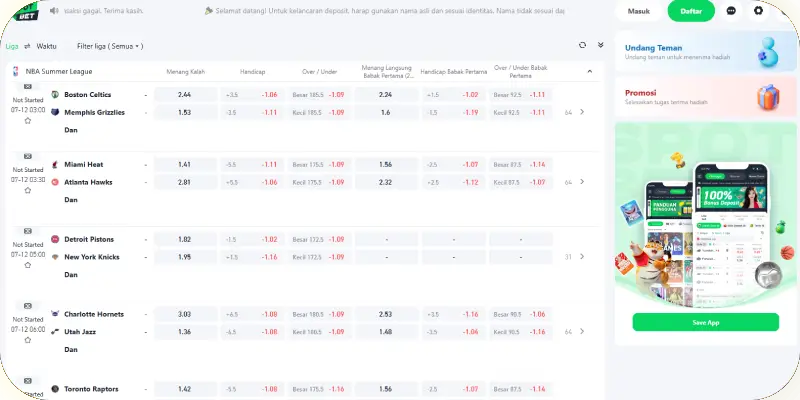Select Boston Celtics +3.5 handicap -1.06
800x400 pixels.
click(x=252, y=94)
